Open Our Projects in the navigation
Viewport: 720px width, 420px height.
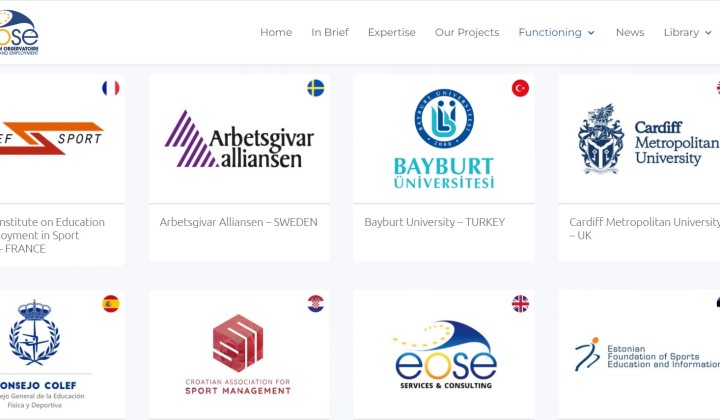pos(467,32)
